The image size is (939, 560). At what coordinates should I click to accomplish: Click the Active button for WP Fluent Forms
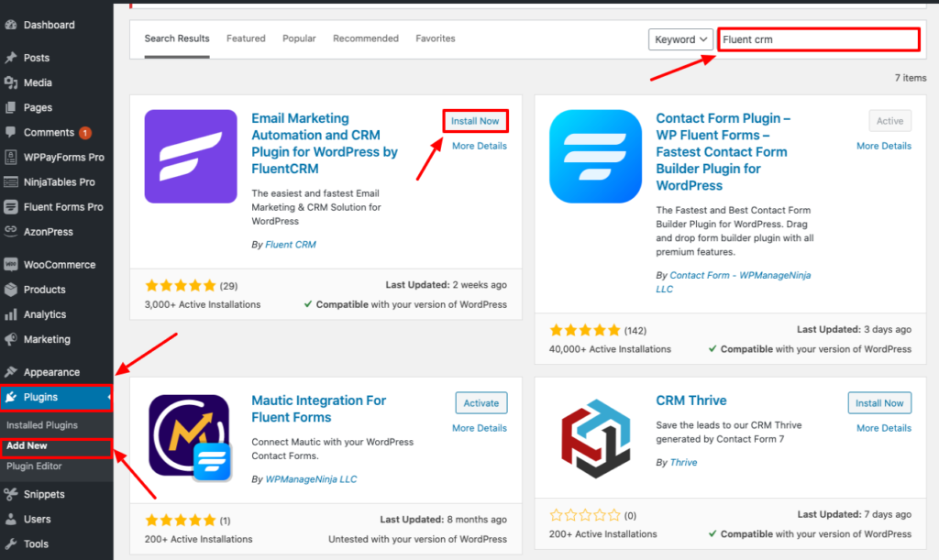click(x=889, y=121)
